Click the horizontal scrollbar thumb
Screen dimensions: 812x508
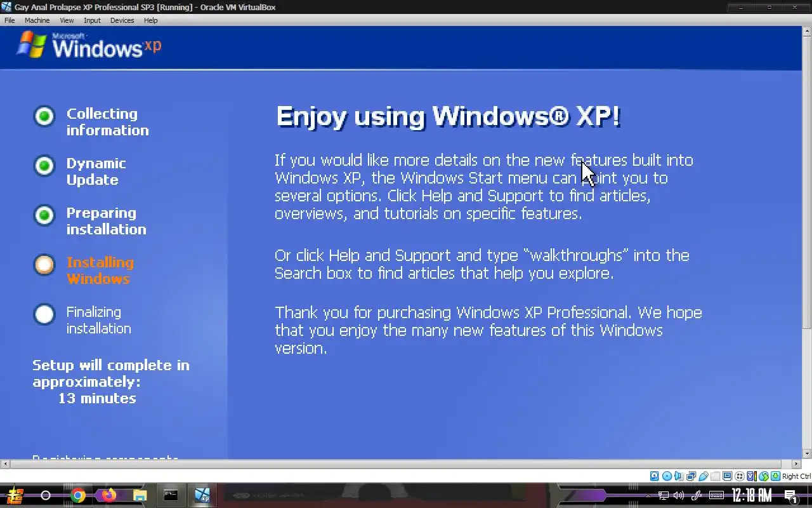coord(396,464)
